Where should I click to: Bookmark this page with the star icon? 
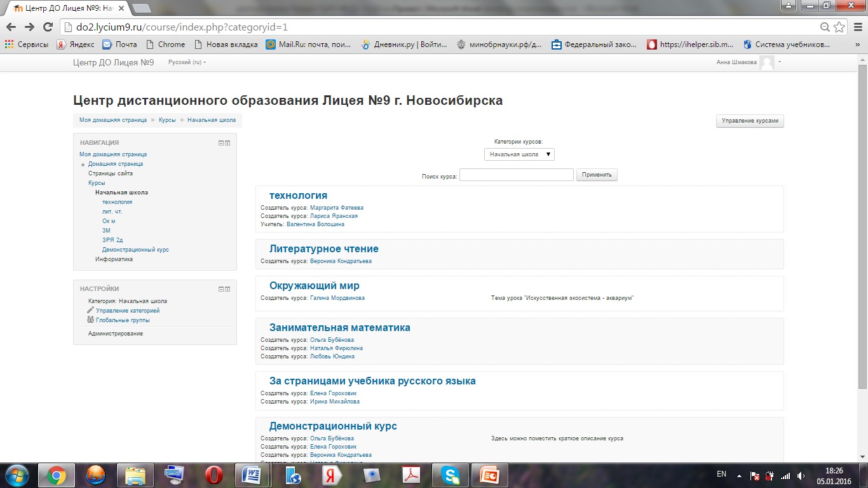[839, 27]
